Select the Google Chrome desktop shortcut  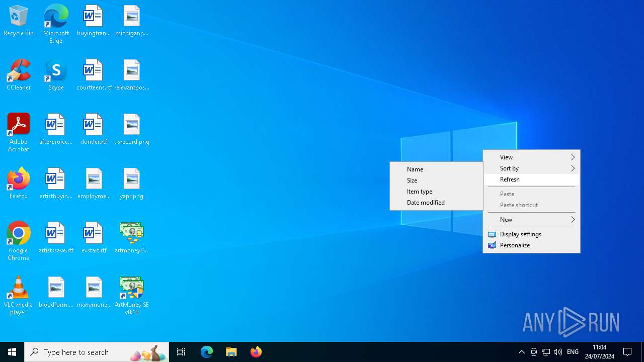click(x=19, y=241)
